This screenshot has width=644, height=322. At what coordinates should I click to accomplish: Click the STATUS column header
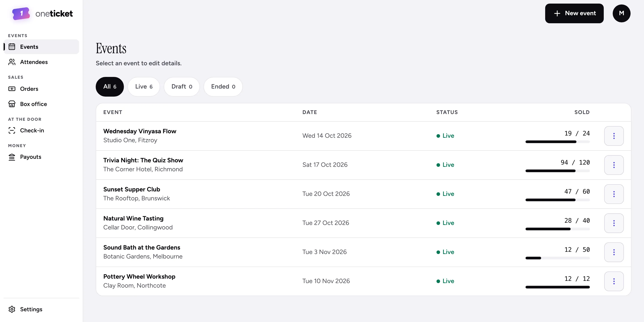click(x=447, y=112)
